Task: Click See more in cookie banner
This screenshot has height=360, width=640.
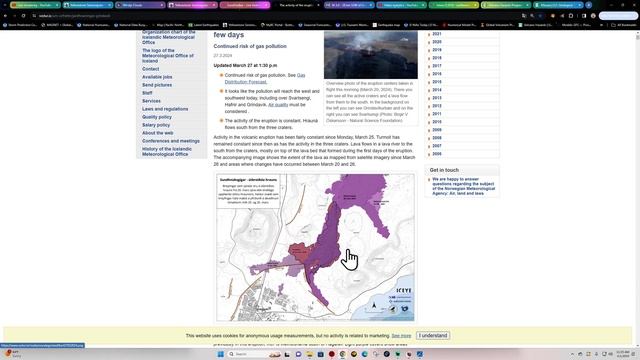Action: [401, 336]
